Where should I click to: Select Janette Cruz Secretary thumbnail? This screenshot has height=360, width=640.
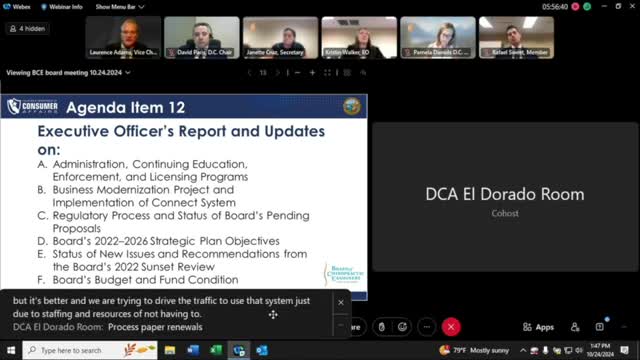pos(280,38)
